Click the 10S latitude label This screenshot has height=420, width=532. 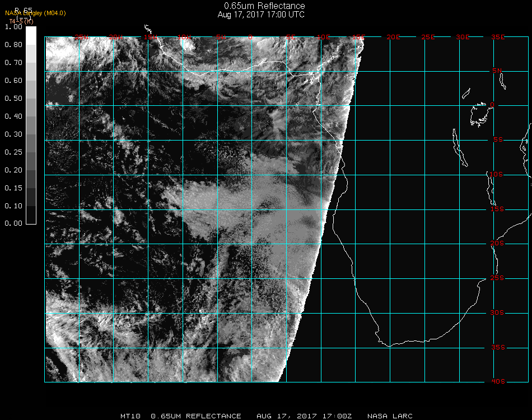tap(496, 175)
